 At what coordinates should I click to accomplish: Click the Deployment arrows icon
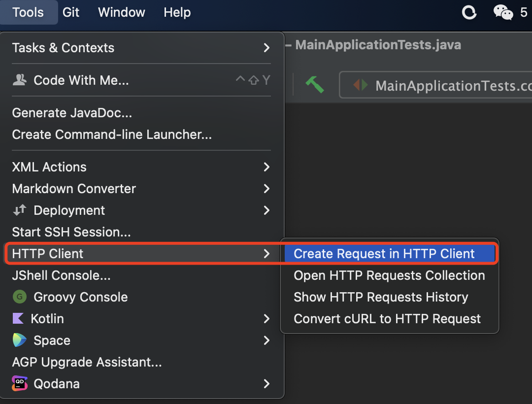pyautogui.click(x=19, y=210)
